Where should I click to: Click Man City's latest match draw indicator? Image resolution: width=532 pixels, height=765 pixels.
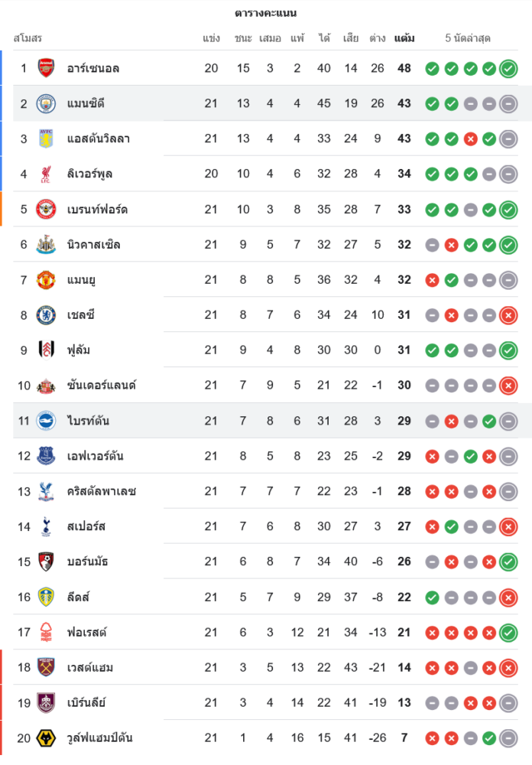(x=508, y=104)
